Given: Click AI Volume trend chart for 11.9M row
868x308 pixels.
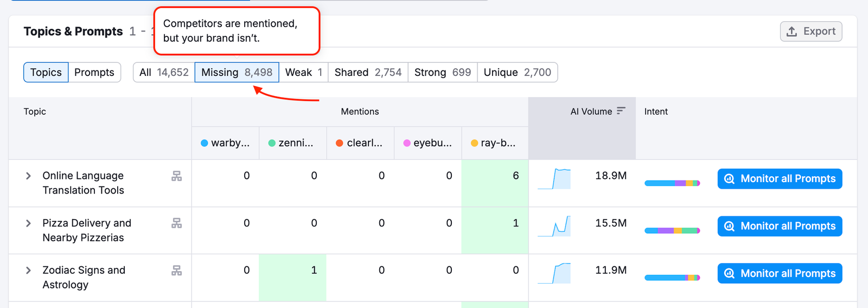Looking at the screenshot, I should tap(554, 273).
